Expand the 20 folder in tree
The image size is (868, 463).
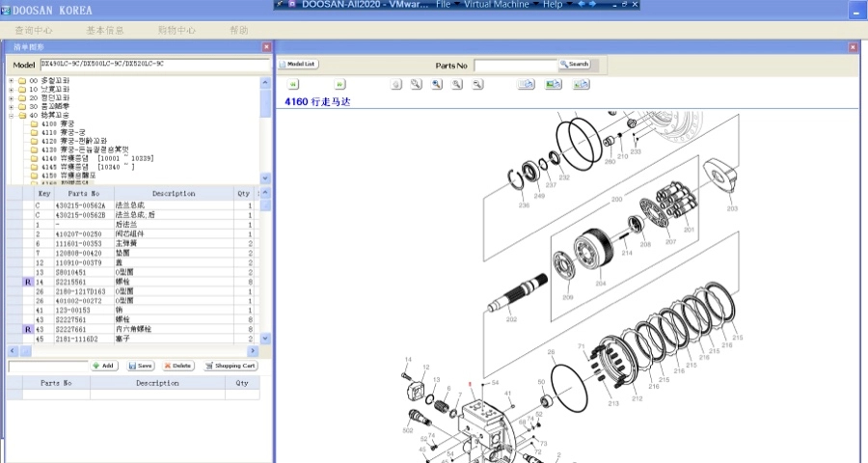[x=11, y=98]
